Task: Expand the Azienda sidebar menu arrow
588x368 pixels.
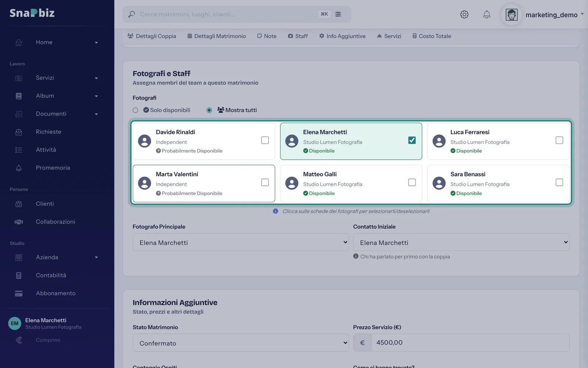Action: [96, 258]
